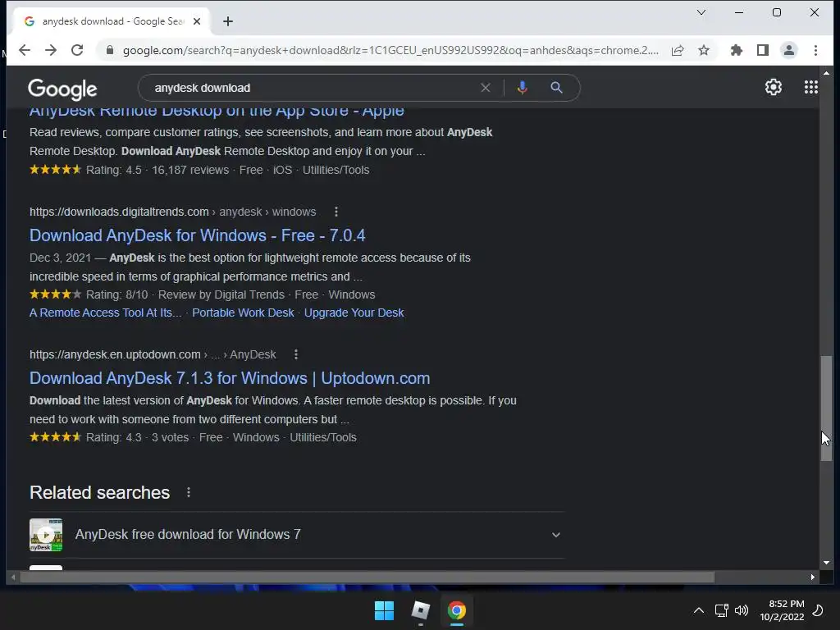The height and width of the screenshot is (630, 840).
Task: Open the Chrome three-dot menu
Action: (815, 50)
